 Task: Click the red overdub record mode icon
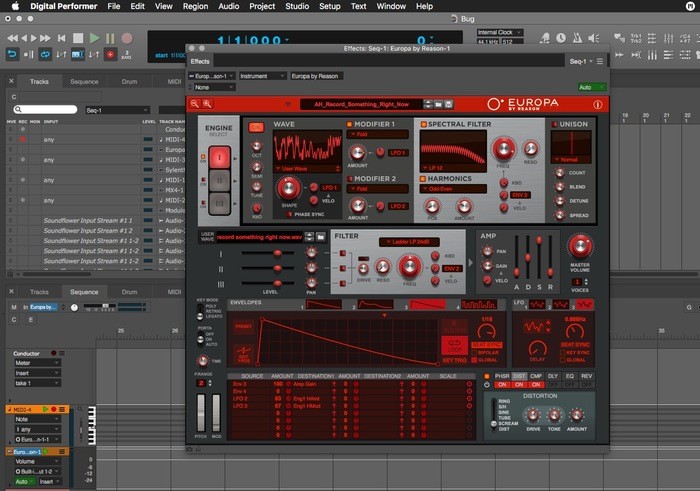point(110,54)
